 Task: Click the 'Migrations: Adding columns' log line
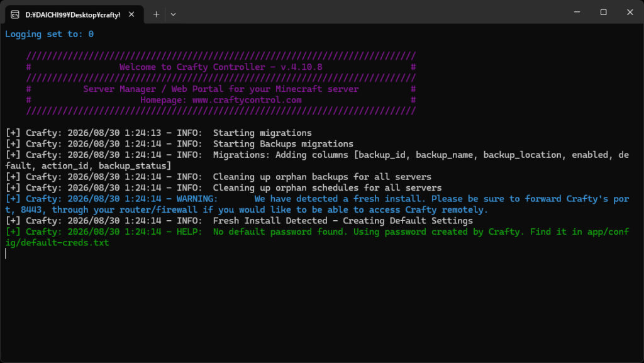tap(317, 155)
